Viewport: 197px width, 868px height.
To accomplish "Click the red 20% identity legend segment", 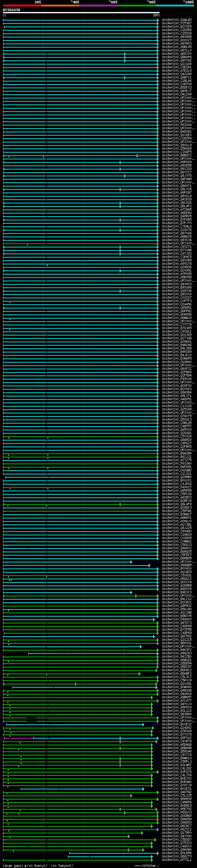I will (x=22, y=6).
